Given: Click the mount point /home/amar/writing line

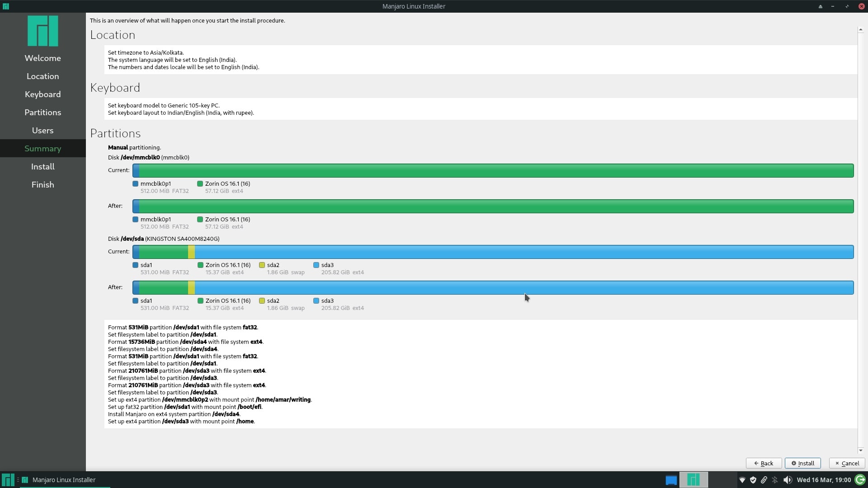Looking at the screenshot, I should [210, 399].
